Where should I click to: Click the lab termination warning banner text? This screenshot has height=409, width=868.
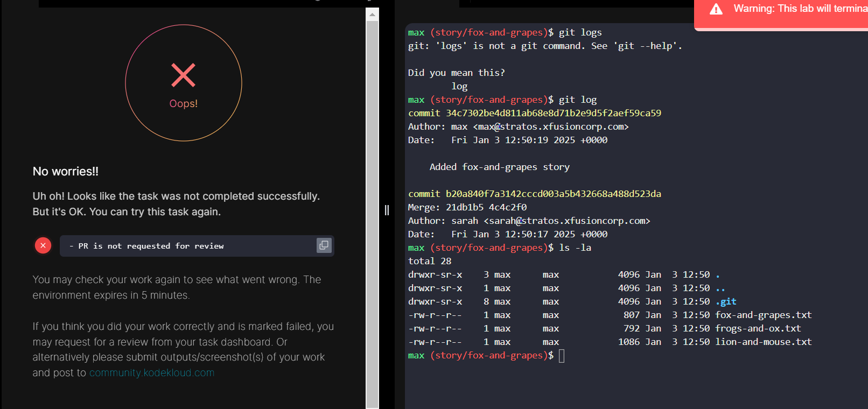(x=800, y=9)
